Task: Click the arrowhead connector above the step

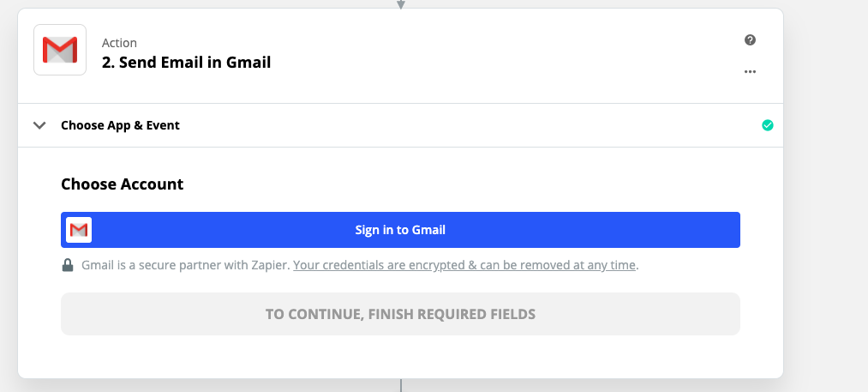Action: pos(400,4)
